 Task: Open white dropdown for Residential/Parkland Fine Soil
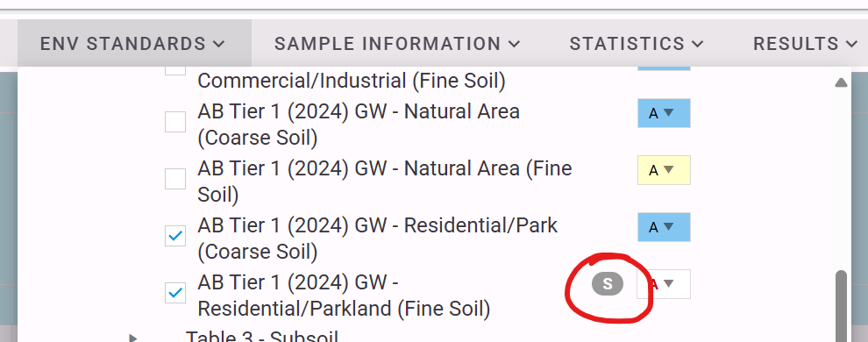664,284
